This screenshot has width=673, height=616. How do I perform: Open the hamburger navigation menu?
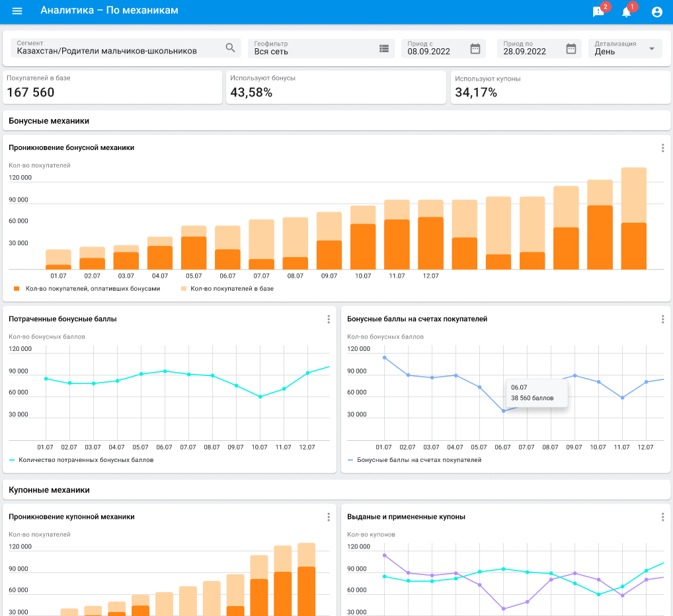point(17,11)
